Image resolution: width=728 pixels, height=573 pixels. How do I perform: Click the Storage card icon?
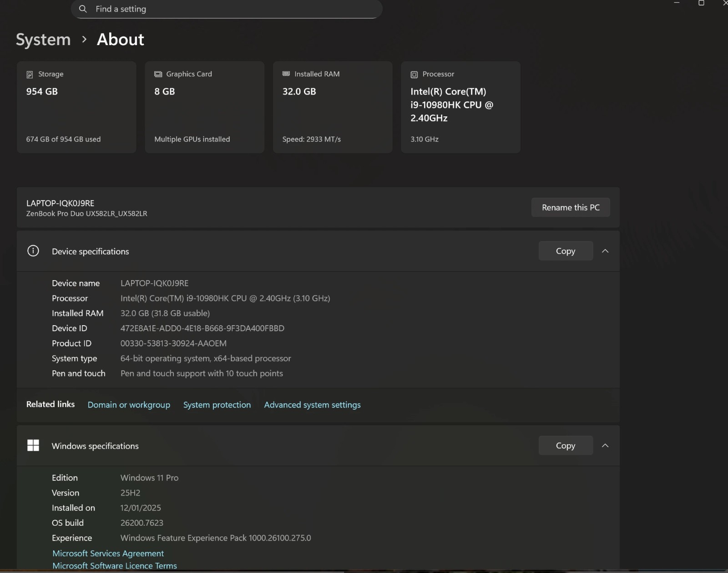coord(30,75)
